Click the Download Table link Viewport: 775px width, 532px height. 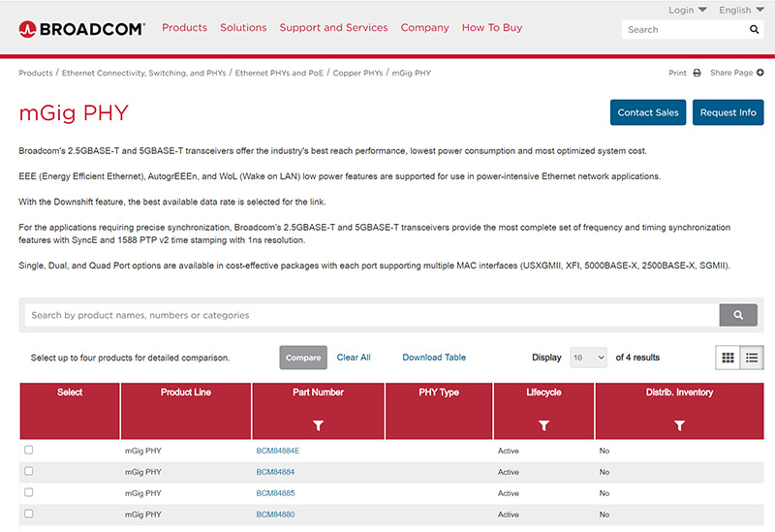[434, 358]
